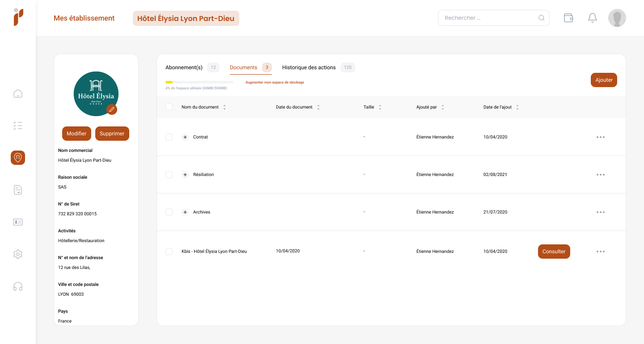The width and height of the screenshot is (644, 344).
Task: Expand the Archives folder
Action: 185,212
